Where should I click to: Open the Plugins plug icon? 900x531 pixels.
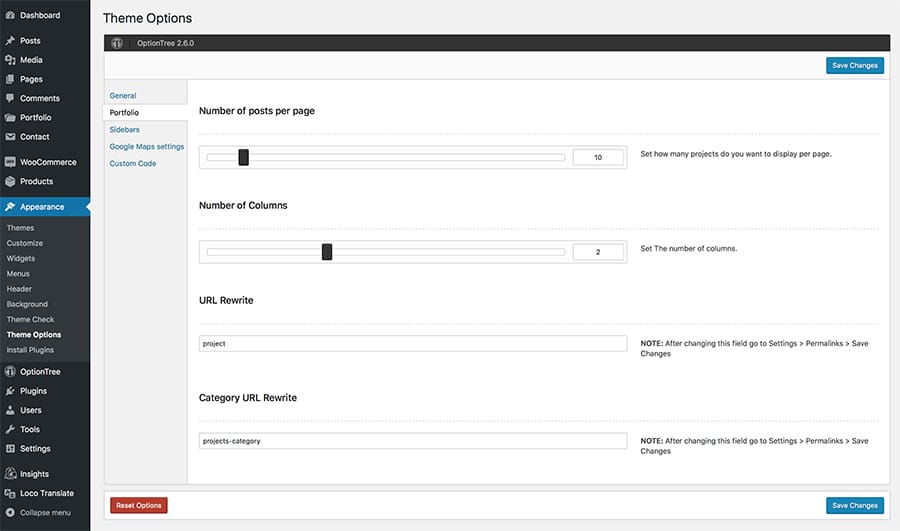10,391
